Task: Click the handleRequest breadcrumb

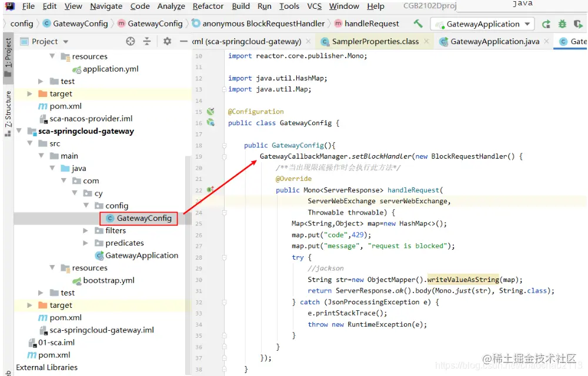Action: pyautogui.click(x=372, y=23)
